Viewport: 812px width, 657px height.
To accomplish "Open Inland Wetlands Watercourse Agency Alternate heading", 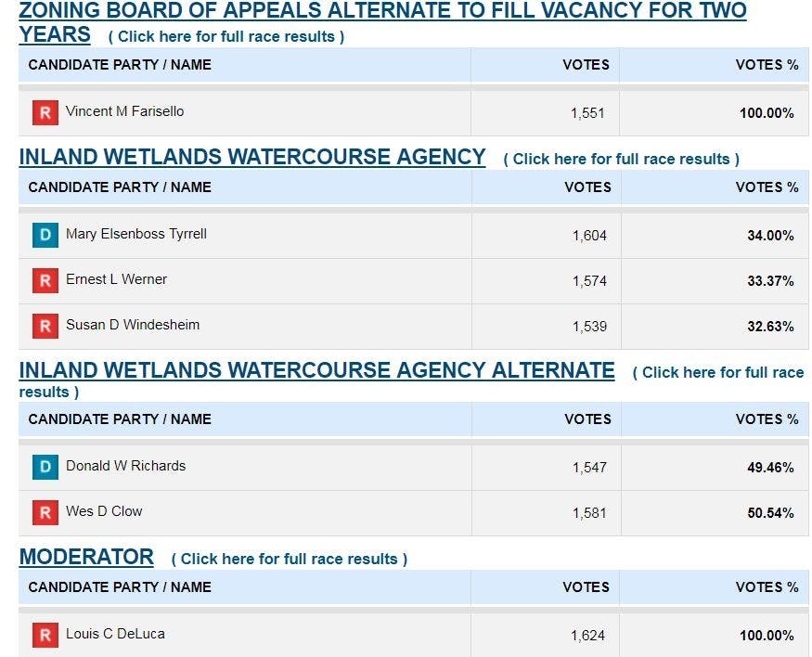I will click(x=316, y=370).
